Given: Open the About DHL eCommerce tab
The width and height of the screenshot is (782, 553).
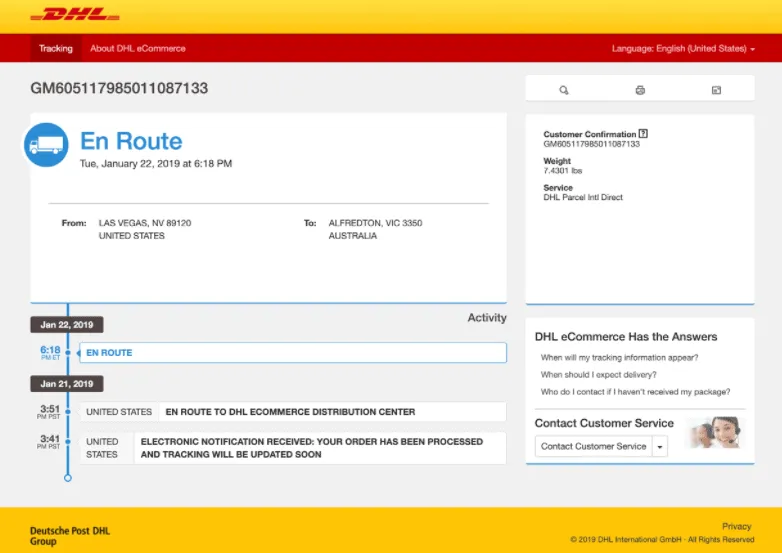Looking at the screenshot, I should pyautogui.click(x=138, y=48).
